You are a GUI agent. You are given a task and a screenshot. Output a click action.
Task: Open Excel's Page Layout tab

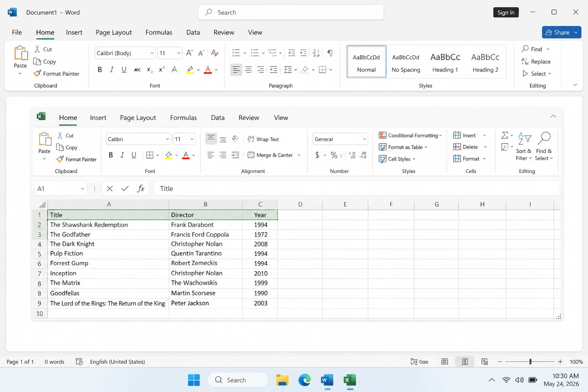(138, 118)
